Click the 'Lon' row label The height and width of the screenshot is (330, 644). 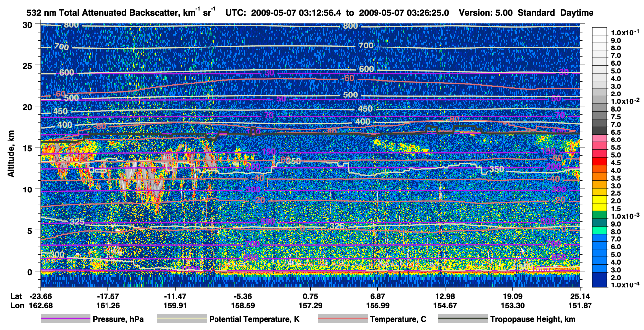pos(17,306)
